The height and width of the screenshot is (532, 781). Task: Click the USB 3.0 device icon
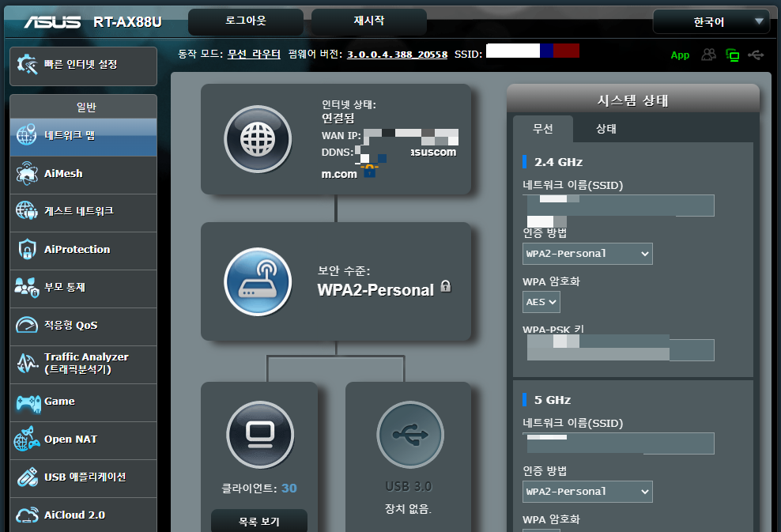(410, 434)
